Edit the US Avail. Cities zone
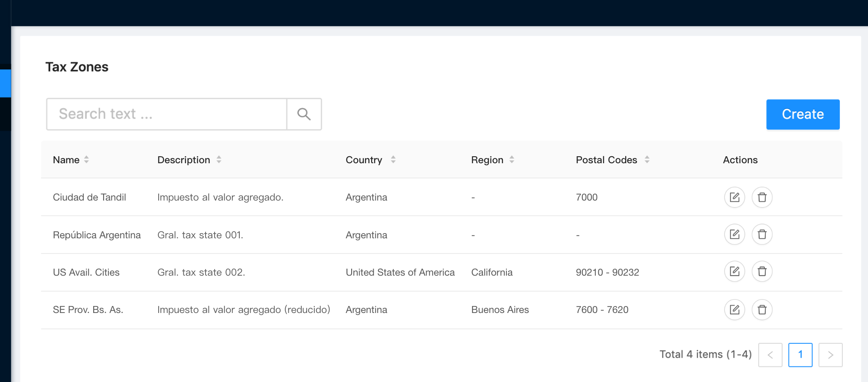Image resolution: width=868 pixels, height=382 pixels. (x=734, y=272)
